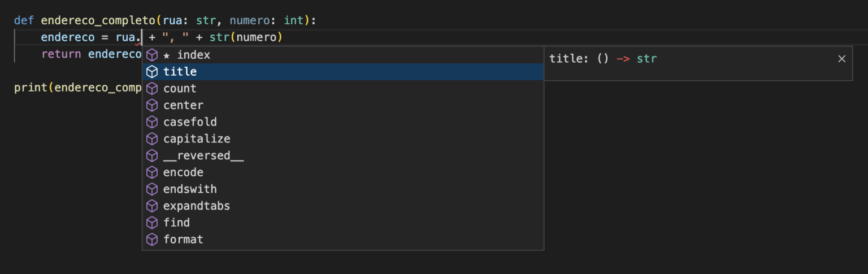Pick format from the autocomplete list
Screen dimensions: 868x274
(343, 240)
